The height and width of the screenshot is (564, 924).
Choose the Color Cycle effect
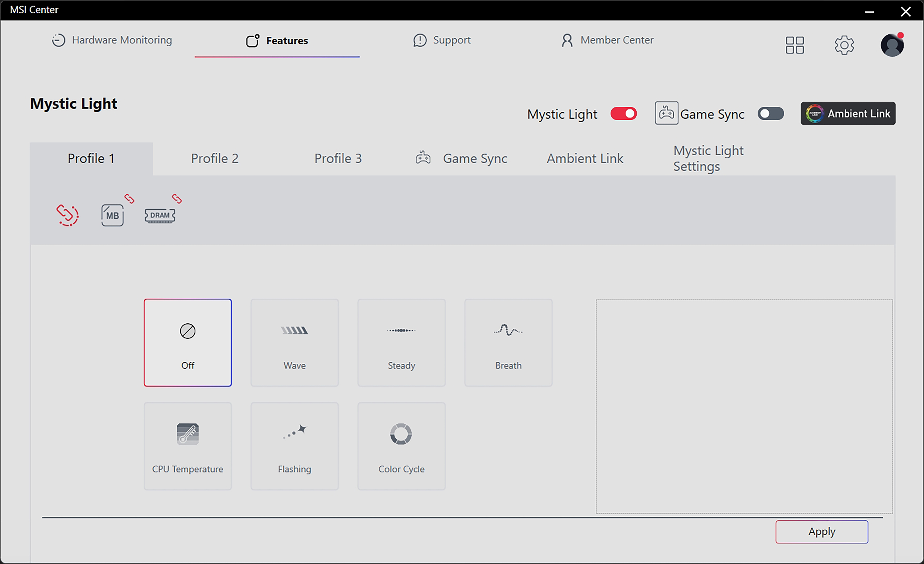[x=401, y=446]
